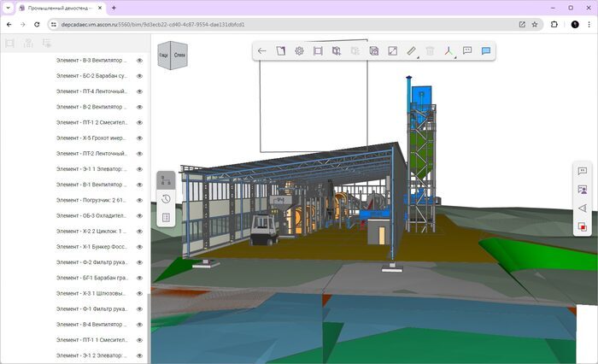598x364 pixels.
Task: Select element БС-2 Барабан in the list
Action: (91, 76)
